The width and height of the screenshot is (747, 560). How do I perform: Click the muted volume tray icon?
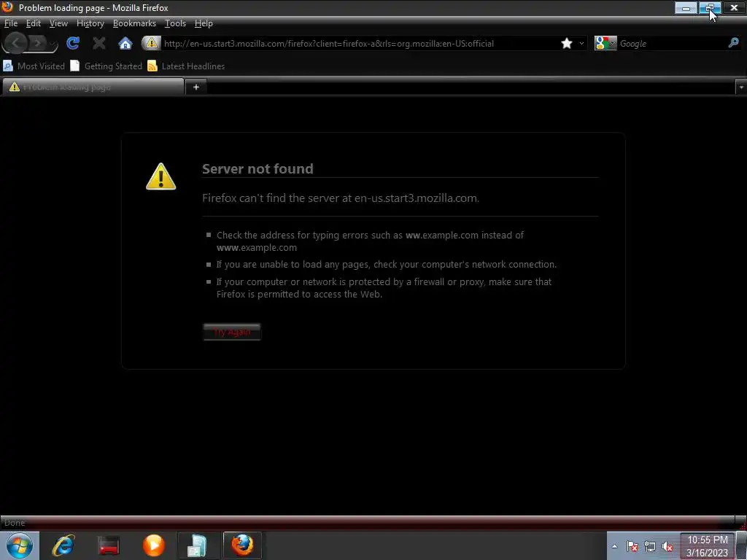(x=667, y=546)
